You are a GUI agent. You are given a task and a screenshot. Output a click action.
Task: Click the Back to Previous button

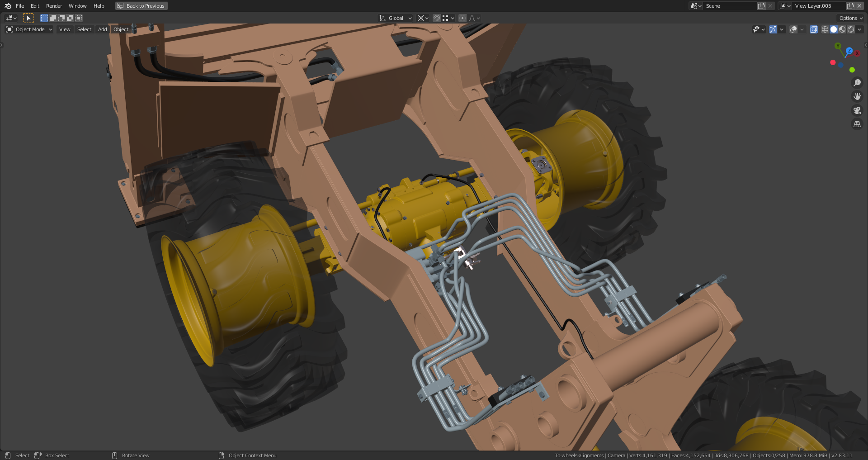[x=141, y=6]
